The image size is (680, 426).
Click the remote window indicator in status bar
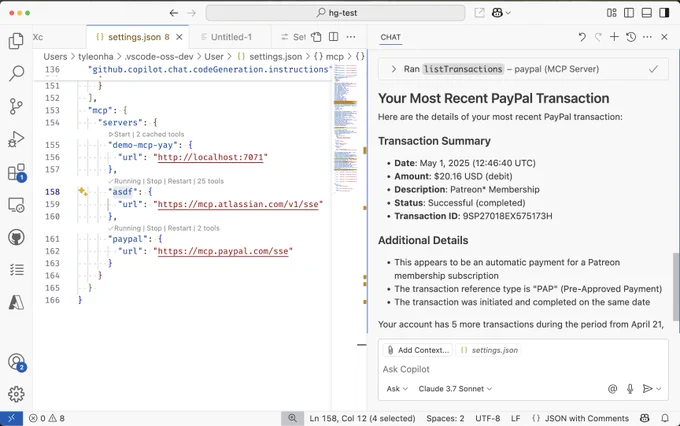(11, 418)
